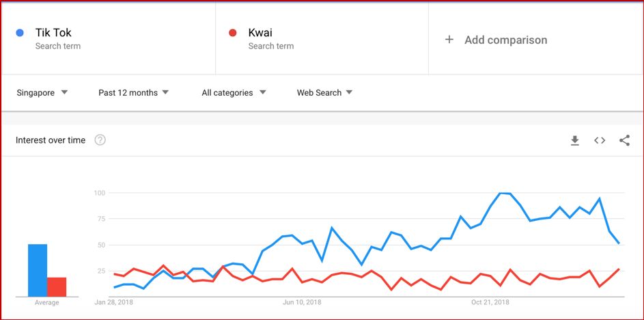Click the plus icon to add comparison

pyautogui.click(x=449, y=40)
